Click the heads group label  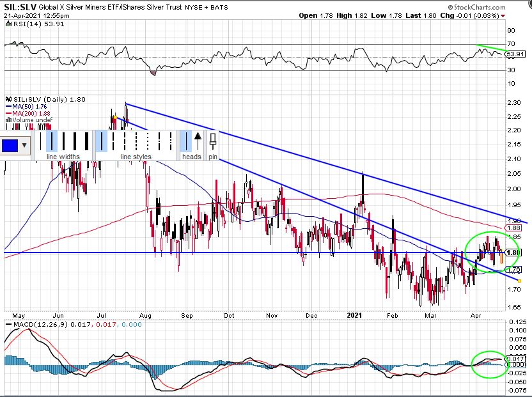click(192, 157)
